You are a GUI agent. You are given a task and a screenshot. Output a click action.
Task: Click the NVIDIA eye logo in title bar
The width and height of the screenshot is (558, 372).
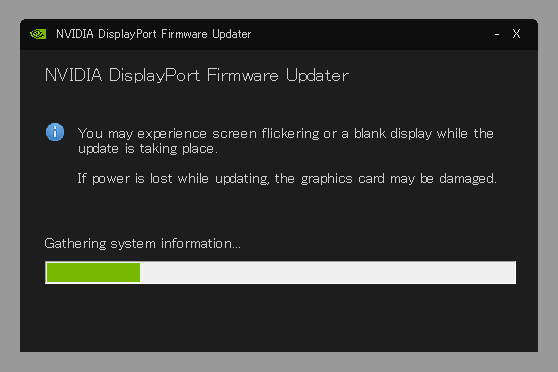pyautogui.click(x=38, y=34)
